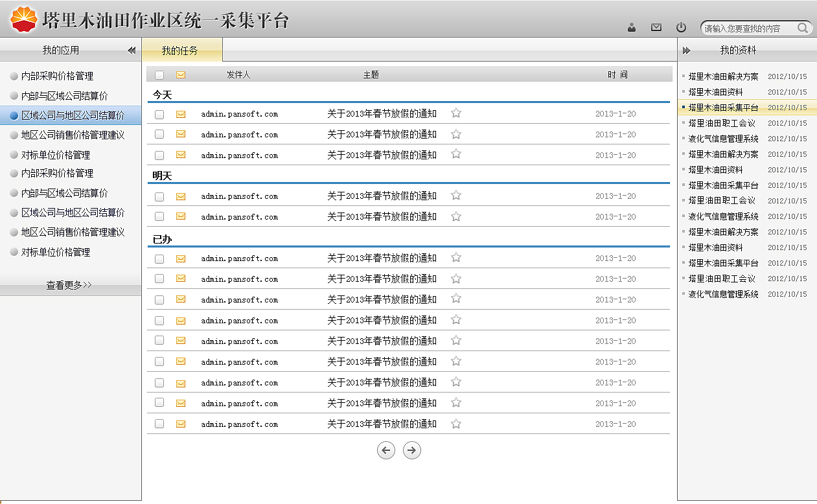Check the second message under 今天

coord(159,134)
